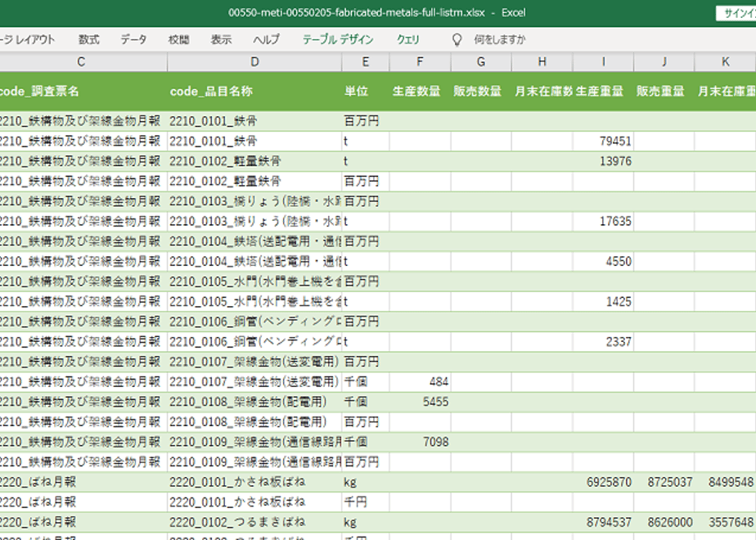Viewport: 756px width, 540px height.
Task: Select the cell with value 8725037
Action: (x=664, y=482)
